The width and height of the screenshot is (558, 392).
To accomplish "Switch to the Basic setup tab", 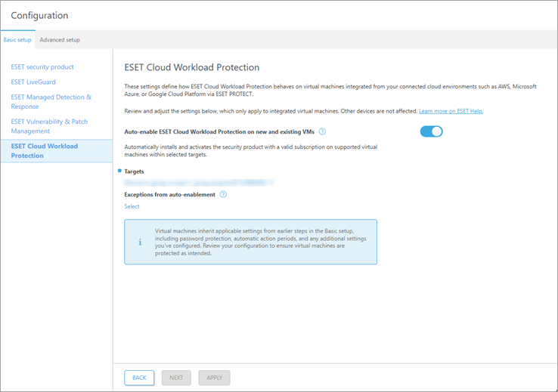I will click(x=17, y=40).
